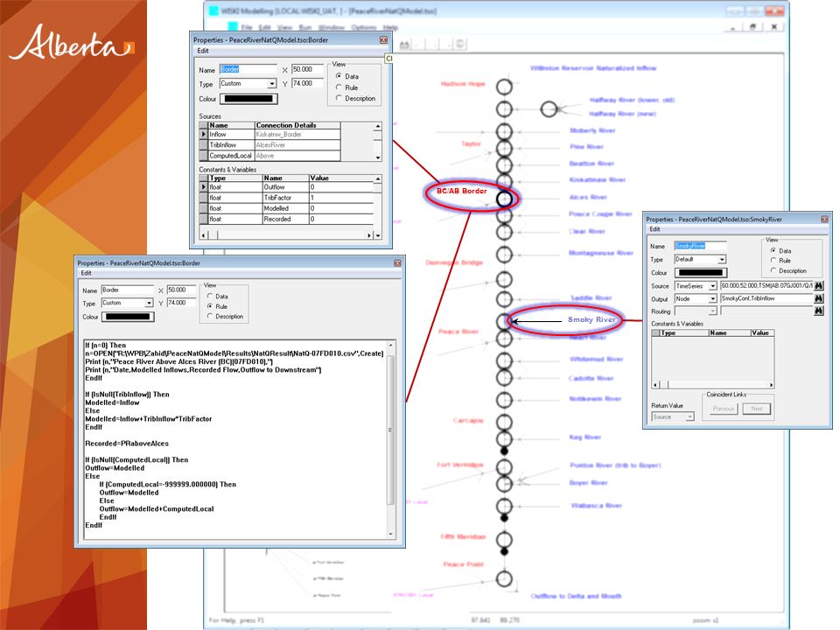This screenshot has height=630, width=840.
Task: Open Custom Type dropdown in Border rule-code dialog
Action: click(x=149, y=304)
